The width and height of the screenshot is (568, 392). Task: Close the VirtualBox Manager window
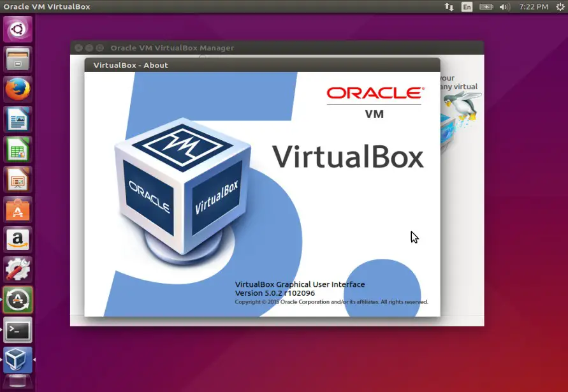[x=78, y=48]
